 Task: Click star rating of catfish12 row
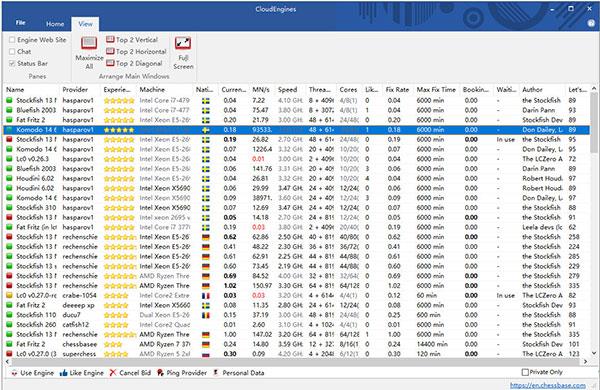pyautogui.click(x=116, y=325)
